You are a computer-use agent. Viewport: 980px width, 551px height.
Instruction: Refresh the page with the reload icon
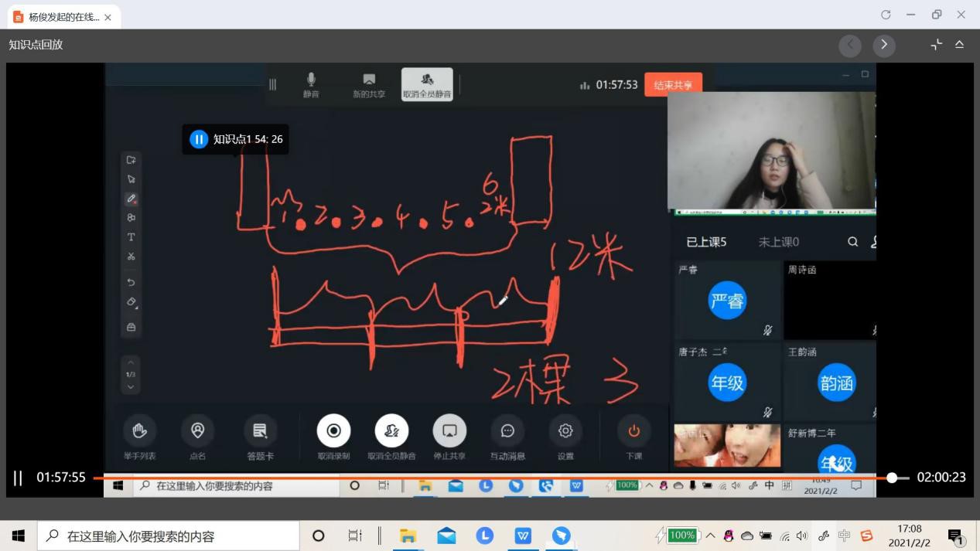[886, 15]
